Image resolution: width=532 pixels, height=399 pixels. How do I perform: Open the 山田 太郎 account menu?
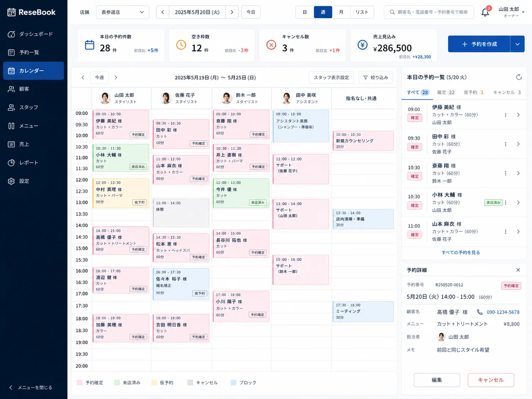coord(511,12)
